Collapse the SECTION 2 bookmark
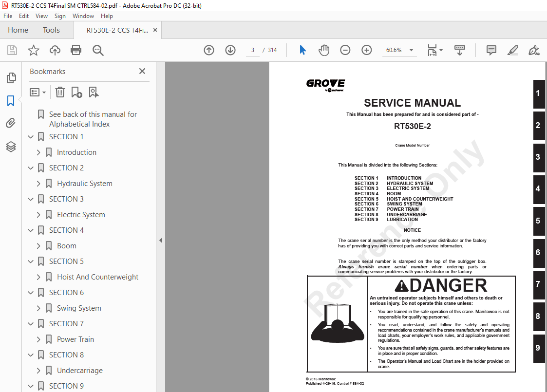 (x=31, y=168)
